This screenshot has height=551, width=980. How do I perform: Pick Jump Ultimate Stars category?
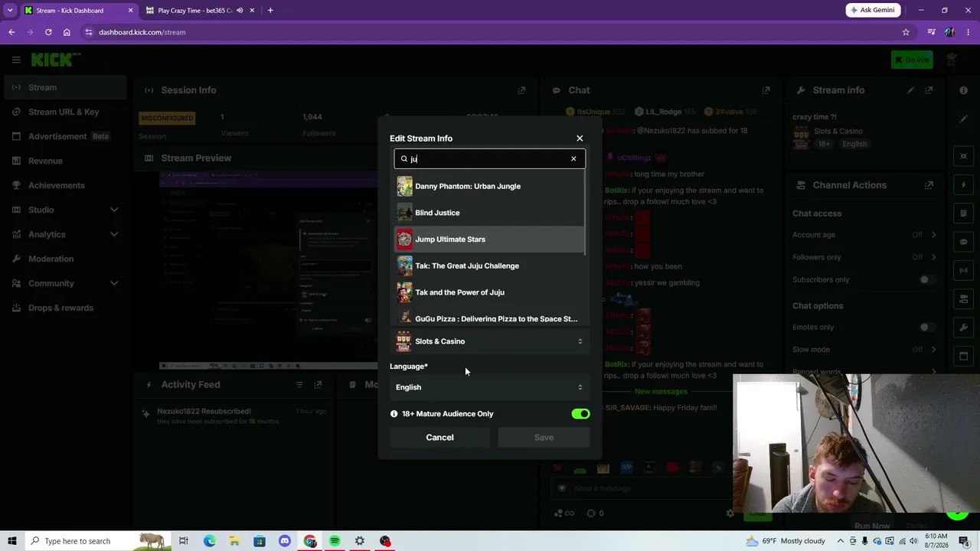pyautogui.click(x=489, y=240)
